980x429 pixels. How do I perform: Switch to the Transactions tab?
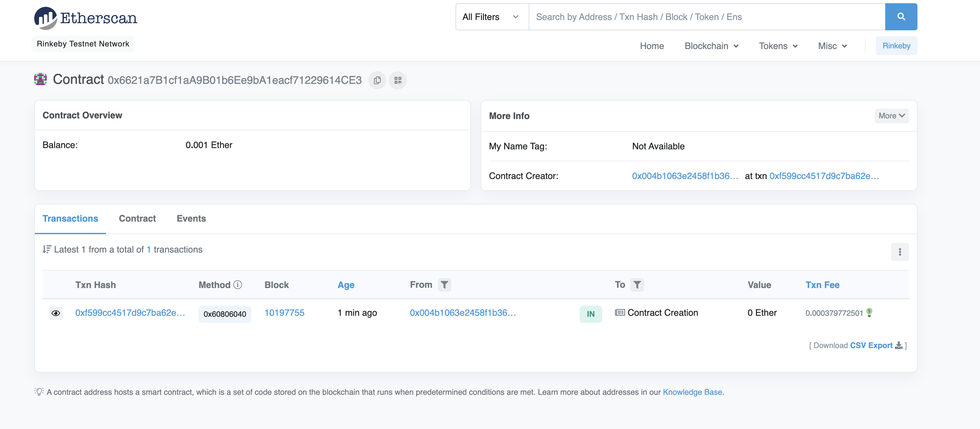(x=70, y=218)
